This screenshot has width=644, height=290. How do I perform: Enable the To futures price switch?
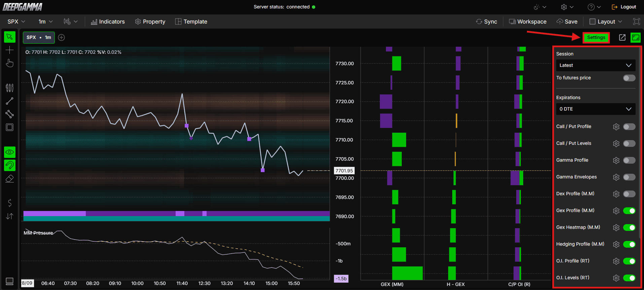[x=629, y=78]
